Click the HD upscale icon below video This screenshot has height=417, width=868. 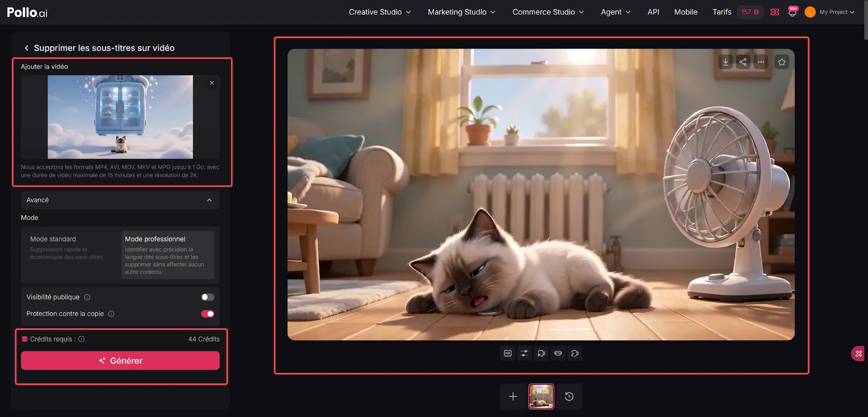(x=508, y=353)
